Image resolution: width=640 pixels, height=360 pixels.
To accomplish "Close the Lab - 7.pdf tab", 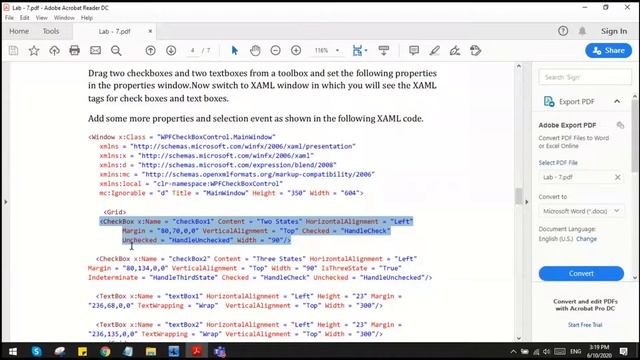I will 150,31.
